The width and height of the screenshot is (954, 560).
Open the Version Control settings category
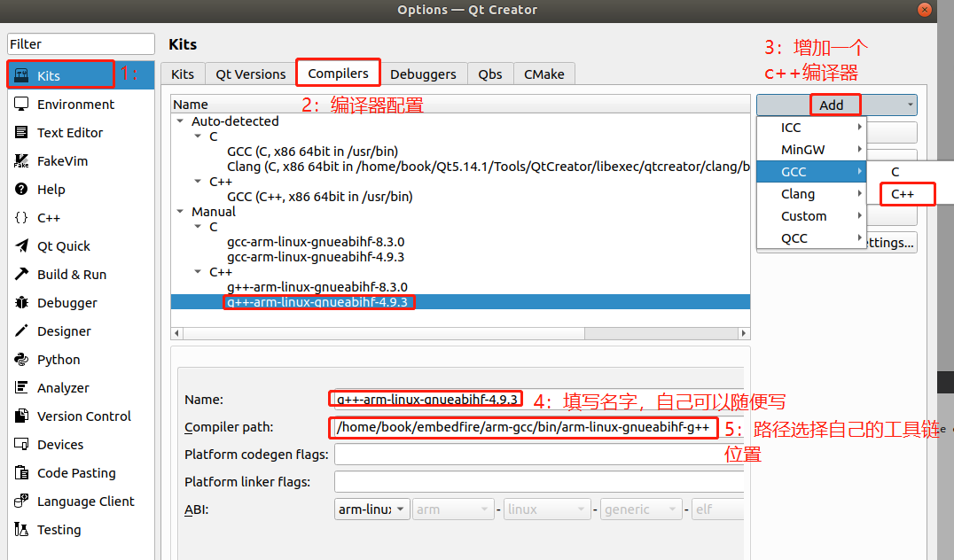[81, 416]
